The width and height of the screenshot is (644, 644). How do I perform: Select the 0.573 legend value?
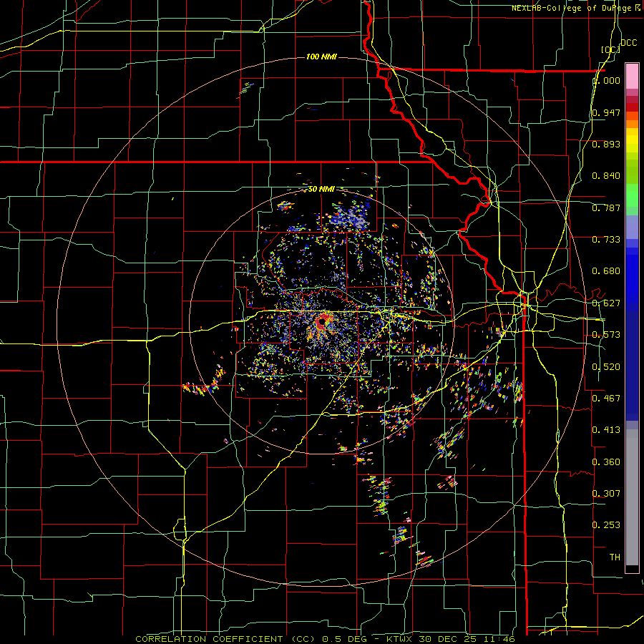click(606, 335)
